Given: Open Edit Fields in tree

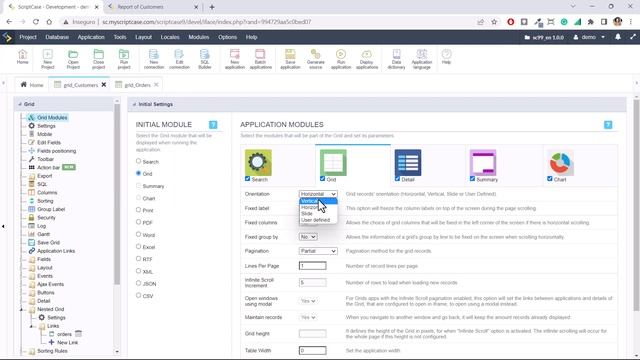Looking at the screenshot, I should pyautogui.click(x=49, y=142).
